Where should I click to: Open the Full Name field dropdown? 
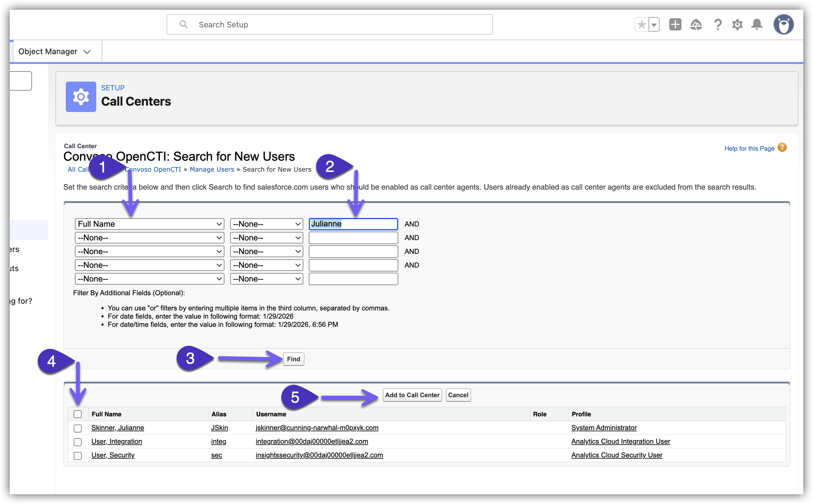coord(150,224)
